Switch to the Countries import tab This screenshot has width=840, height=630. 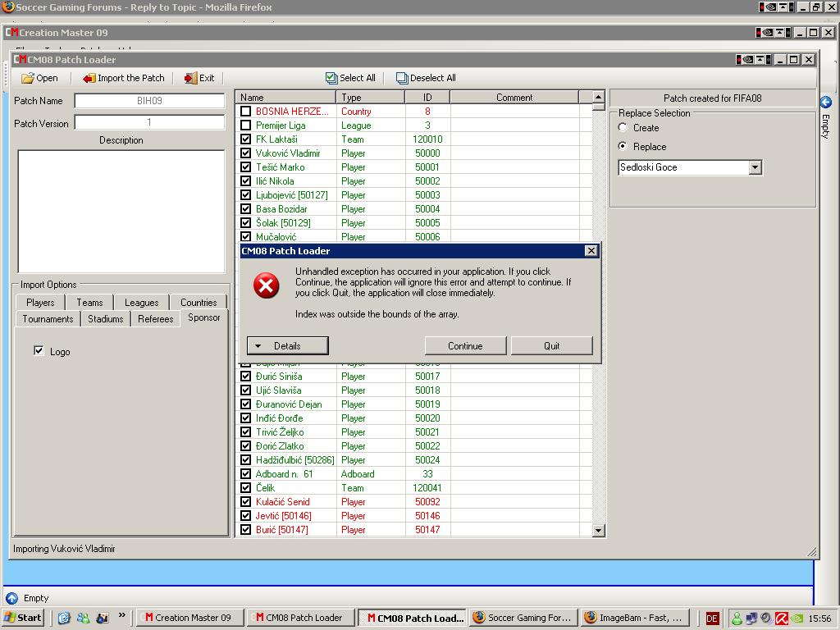coord(199,303)
